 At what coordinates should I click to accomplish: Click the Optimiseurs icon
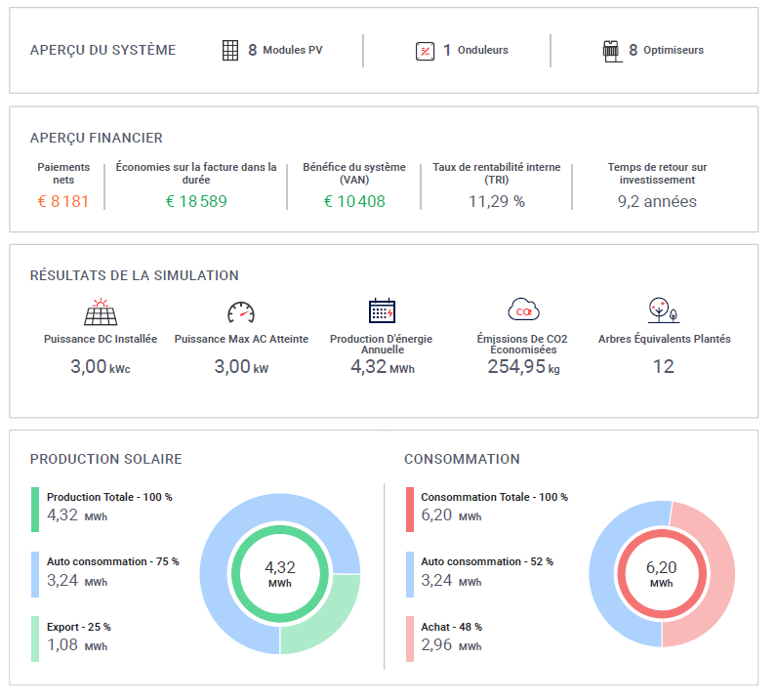pyautogui.click(x=611, y=51)
